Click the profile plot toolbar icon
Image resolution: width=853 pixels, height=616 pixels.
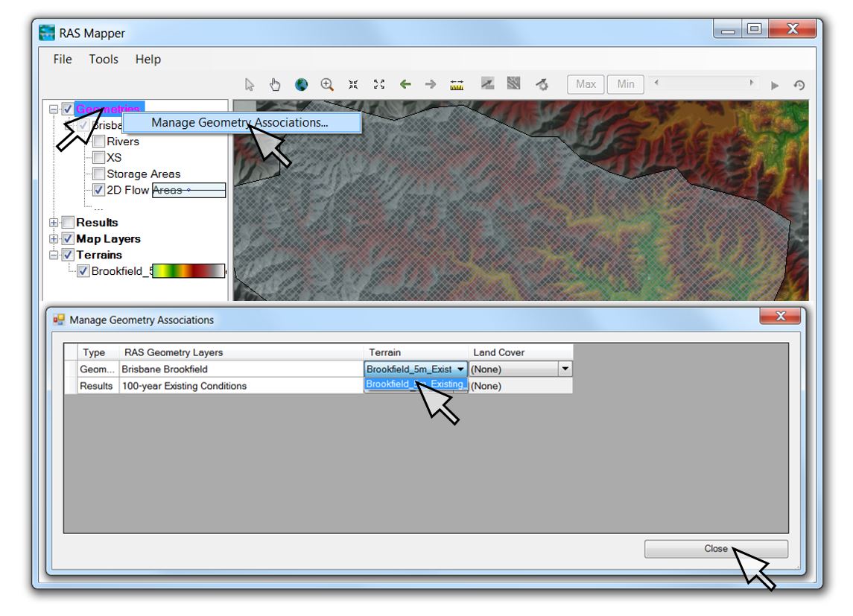click(x=487, y=83)
